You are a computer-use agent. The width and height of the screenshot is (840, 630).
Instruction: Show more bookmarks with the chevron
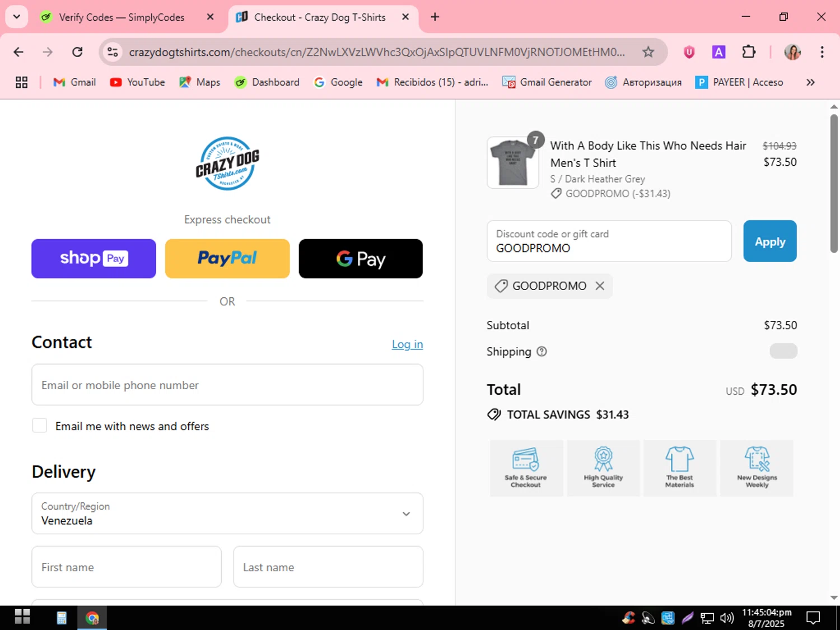[x=810, y=82]
